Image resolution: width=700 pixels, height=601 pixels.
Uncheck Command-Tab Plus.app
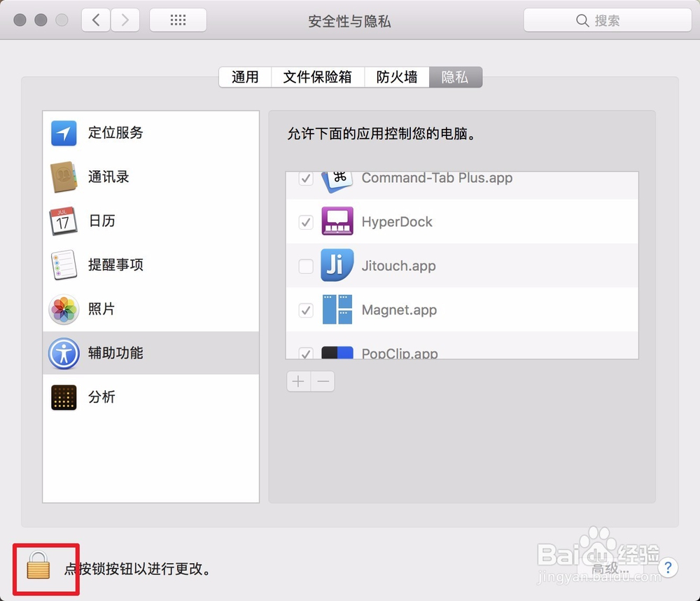305,179
